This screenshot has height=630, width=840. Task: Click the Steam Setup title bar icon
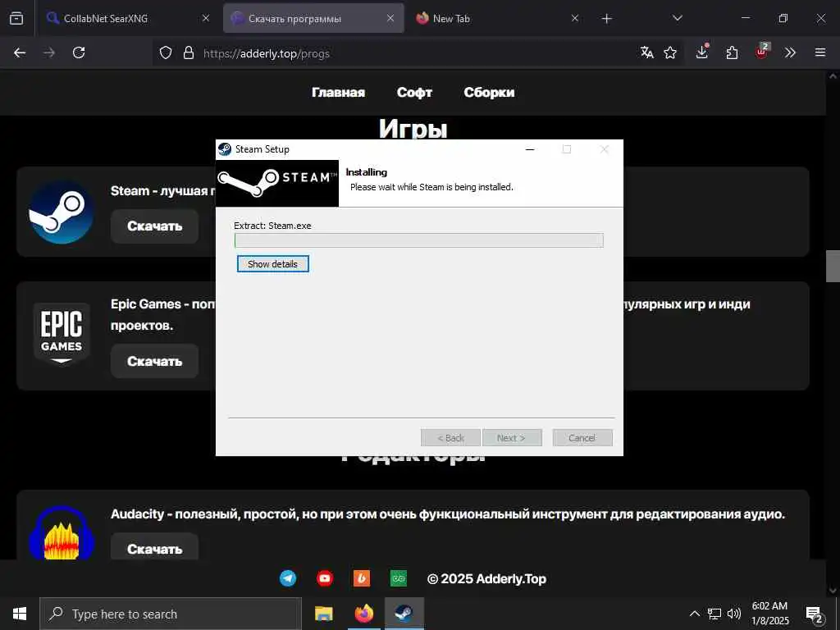225,149
